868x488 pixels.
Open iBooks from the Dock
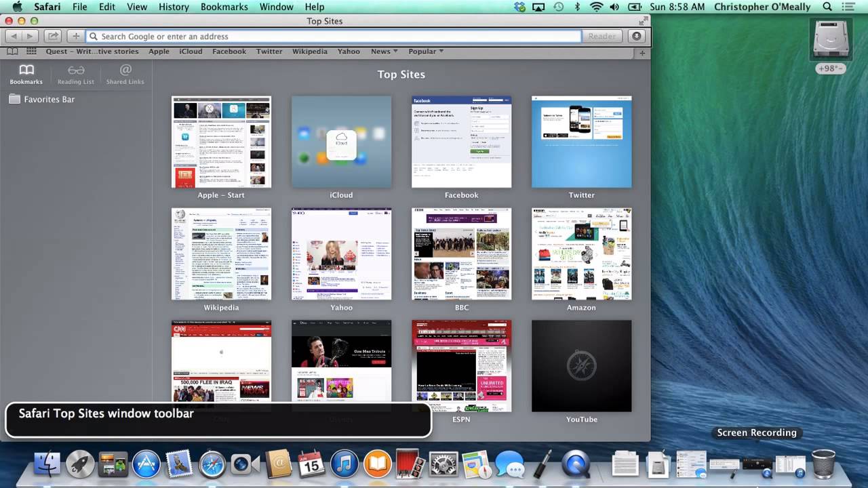pyautogui.click(x=377, y=464)
